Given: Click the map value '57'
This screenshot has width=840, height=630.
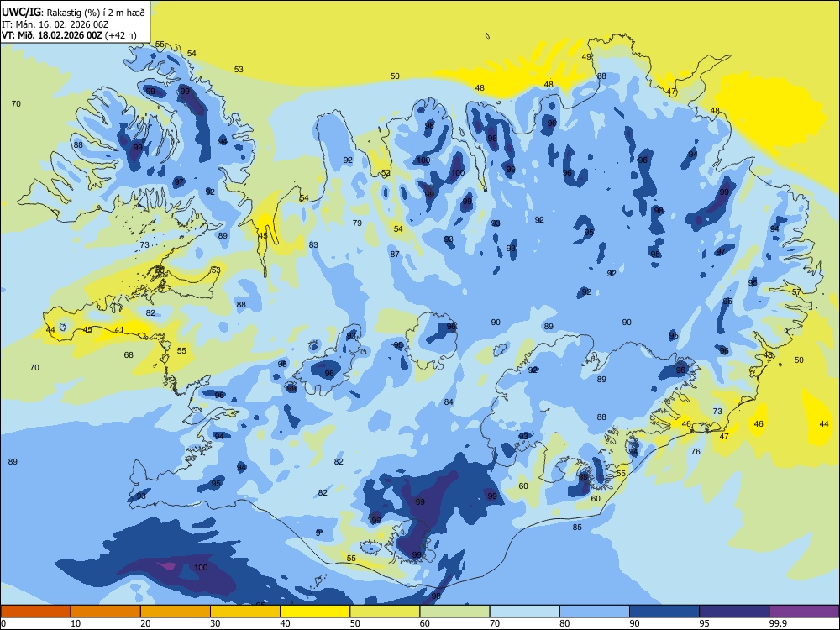Looking at the screenshot, I should pos(796,292).
